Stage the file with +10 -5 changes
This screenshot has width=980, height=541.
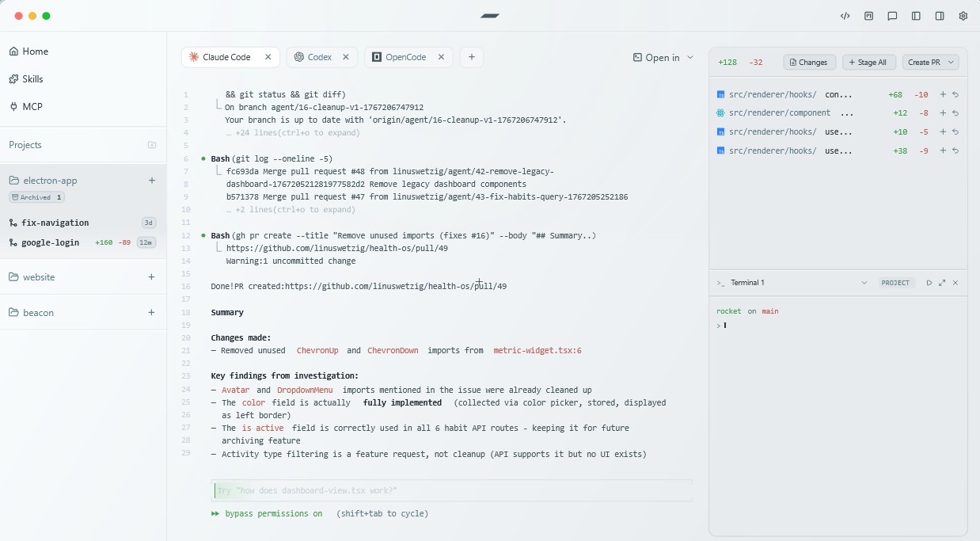pyautogui.click(x=943, y=132)
